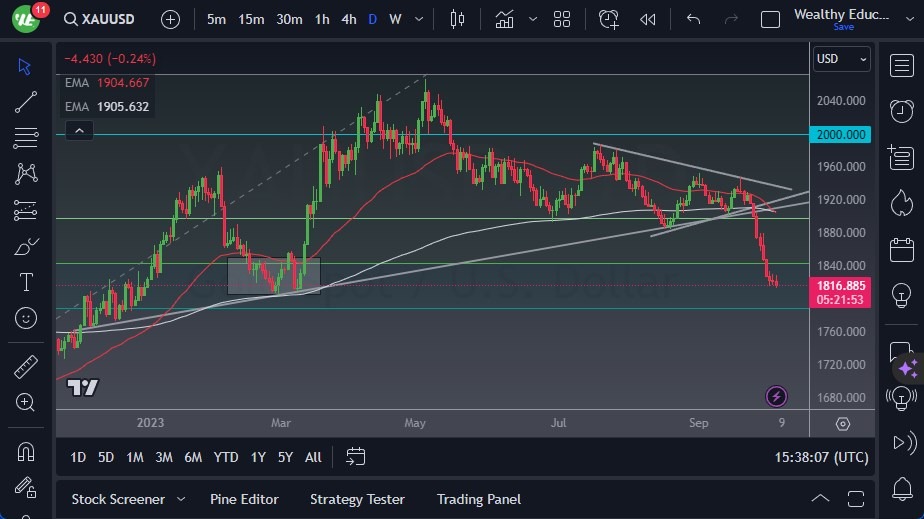Open the Indicators menu icon
The width and height of the screenshot is (924, 519).
pos(505,19)
